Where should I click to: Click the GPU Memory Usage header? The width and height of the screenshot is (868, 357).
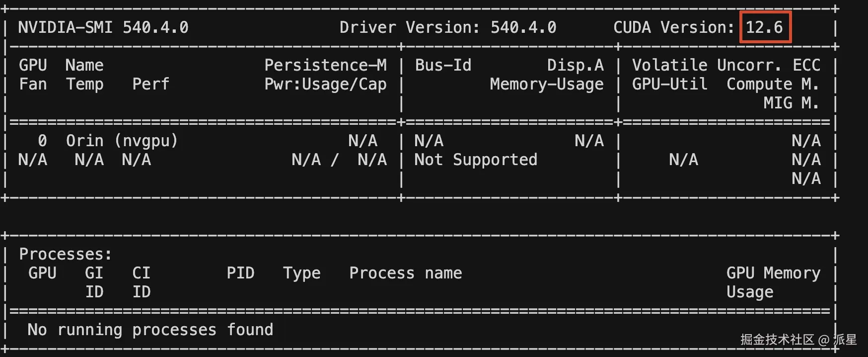pos(773,282)
